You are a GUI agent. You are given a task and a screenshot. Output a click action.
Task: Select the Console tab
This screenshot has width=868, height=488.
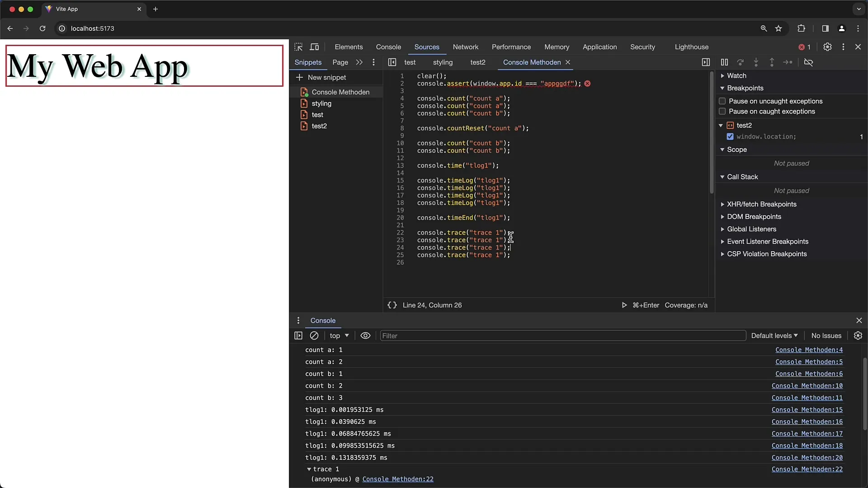click(x=389, y=47)
